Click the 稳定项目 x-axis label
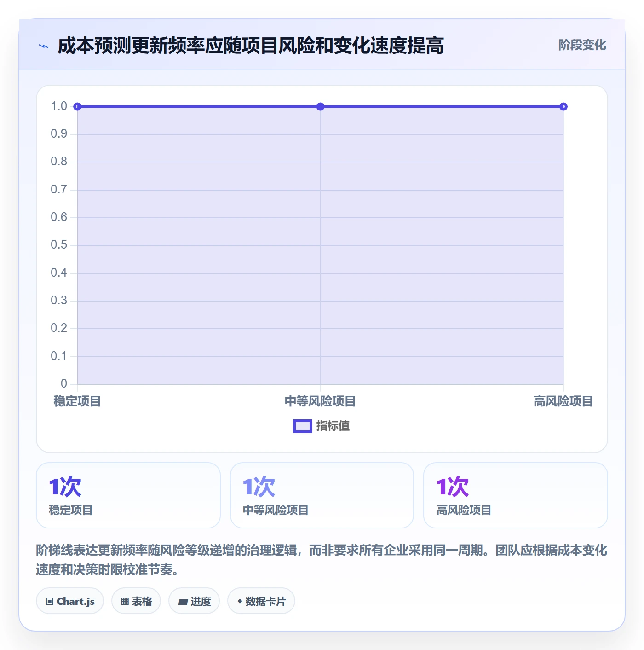Image resolution: width=644 pixels, height=650 pixels. (77, 401)
